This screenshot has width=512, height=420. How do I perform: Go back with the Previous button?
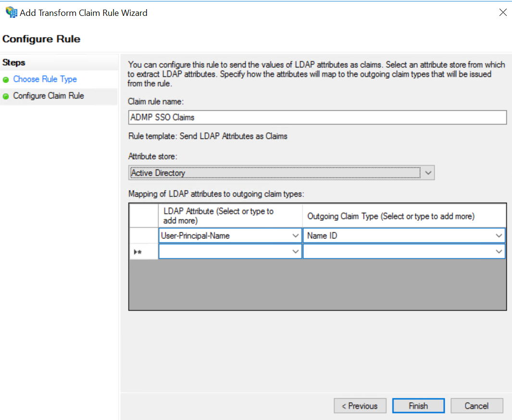pyautogui.click(x=360, y=406)
